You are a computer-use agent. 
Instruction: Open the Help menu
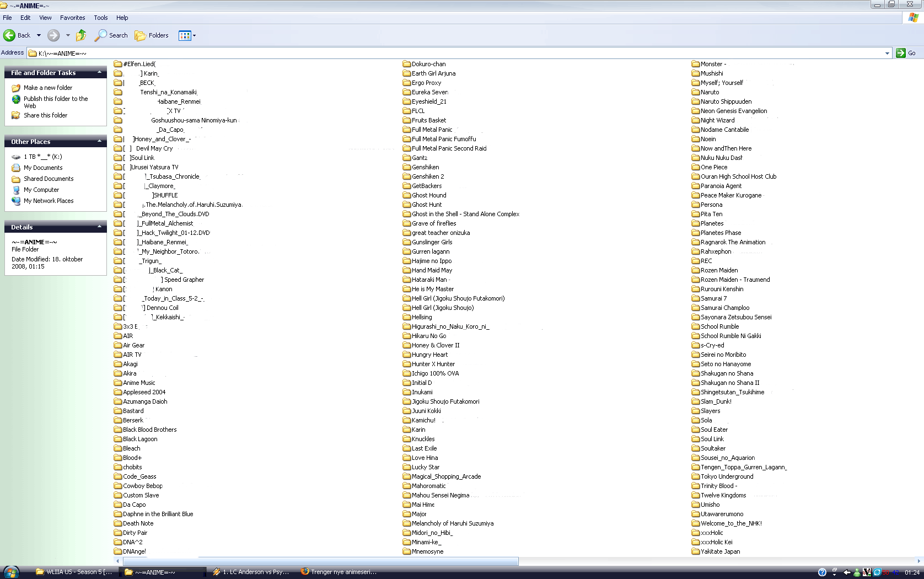tap(122, 18)
